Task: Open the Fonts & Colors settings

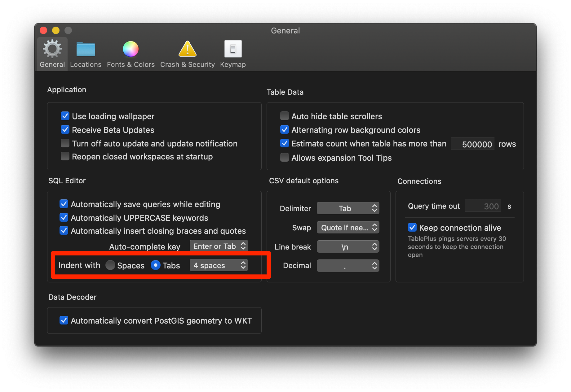Action: 131,53
